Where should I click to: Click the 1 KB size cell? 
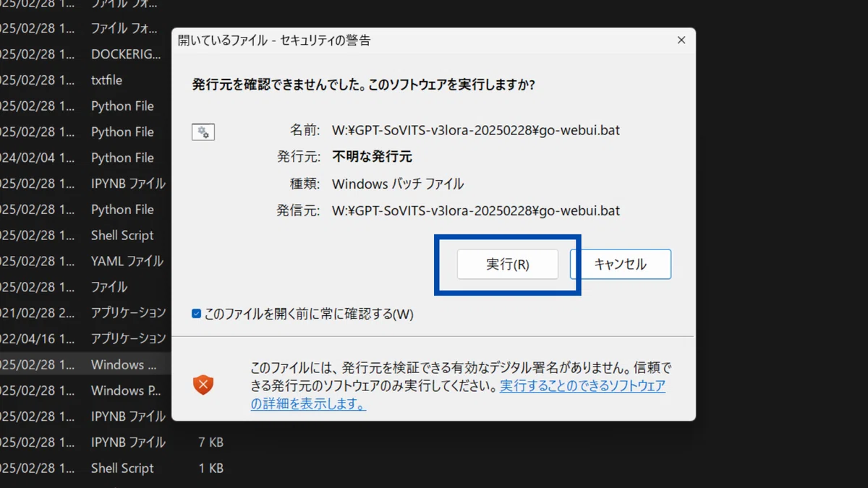[211, 468]
